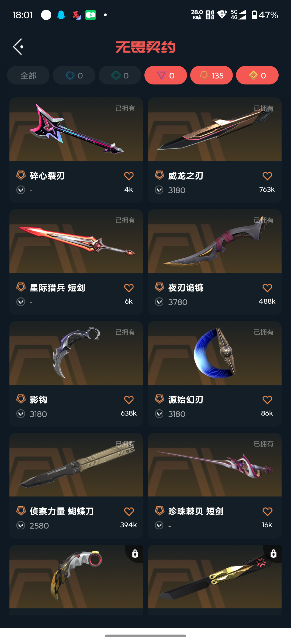Tap lock icon on gold butterfly knife

[273, 554]
